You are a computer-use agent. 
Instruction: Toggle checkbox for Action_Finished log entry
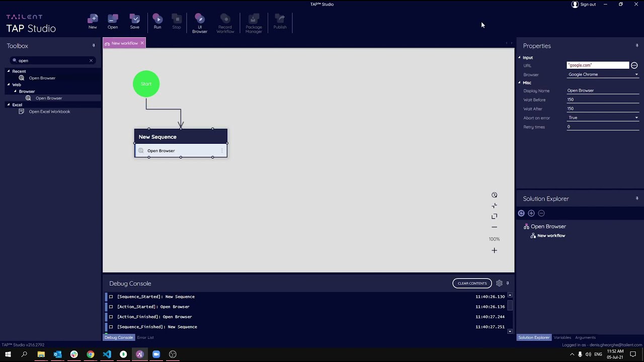pos(111,317)
